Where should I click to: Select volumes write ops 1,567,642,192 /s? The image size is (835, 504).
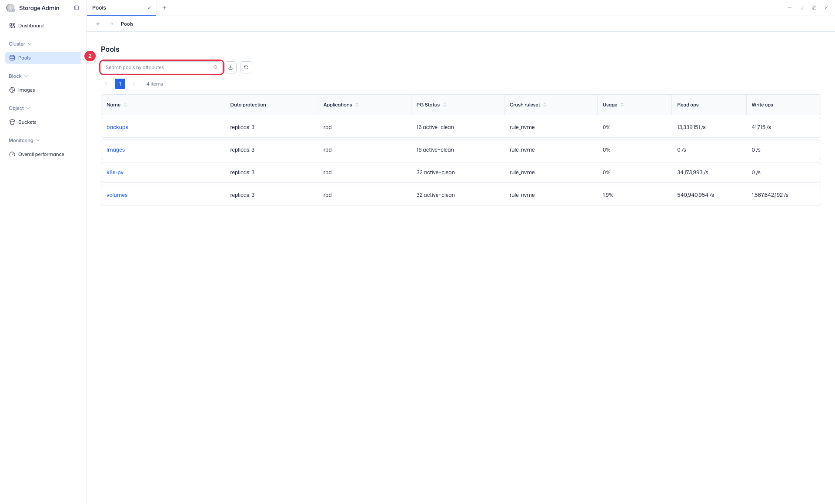[770, 195]
